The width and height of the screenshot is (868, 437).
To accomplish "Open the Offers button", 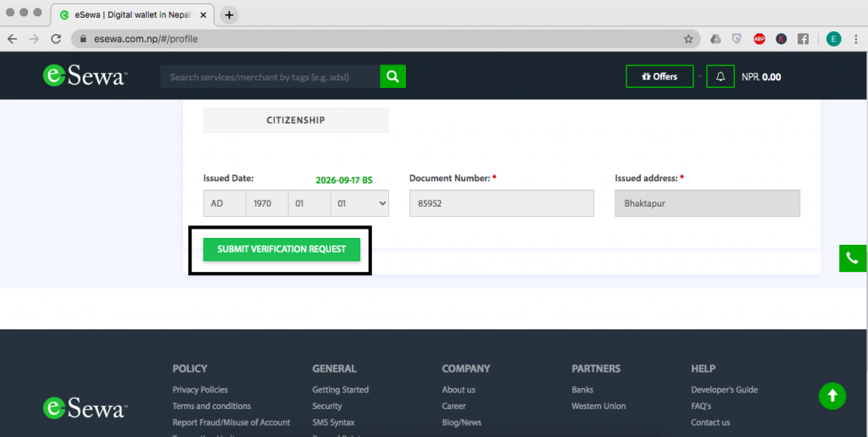I will 659,76.
